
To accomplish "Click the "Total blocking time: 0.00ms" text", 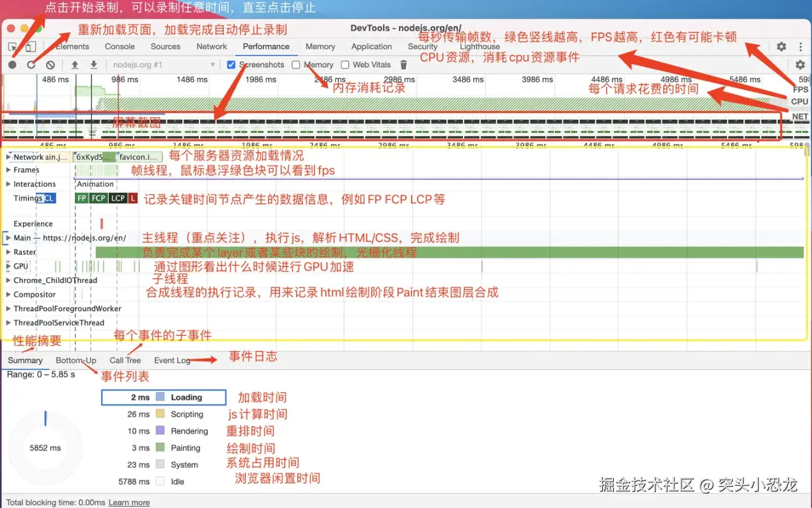I will point(56,503).
